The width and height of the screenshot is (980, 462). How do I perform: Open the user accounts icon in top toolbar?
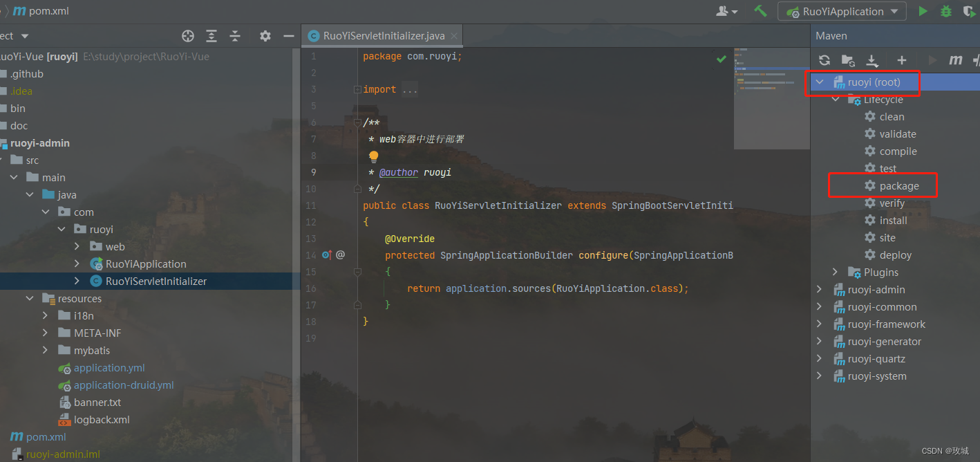click(x=726, y=11)
